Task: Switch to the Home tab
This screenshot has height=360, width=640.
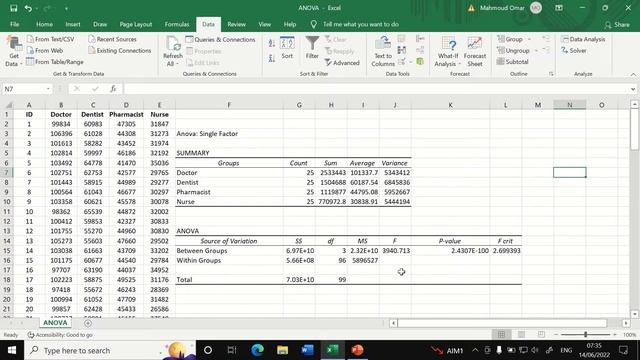Action: tap(44, 24)
